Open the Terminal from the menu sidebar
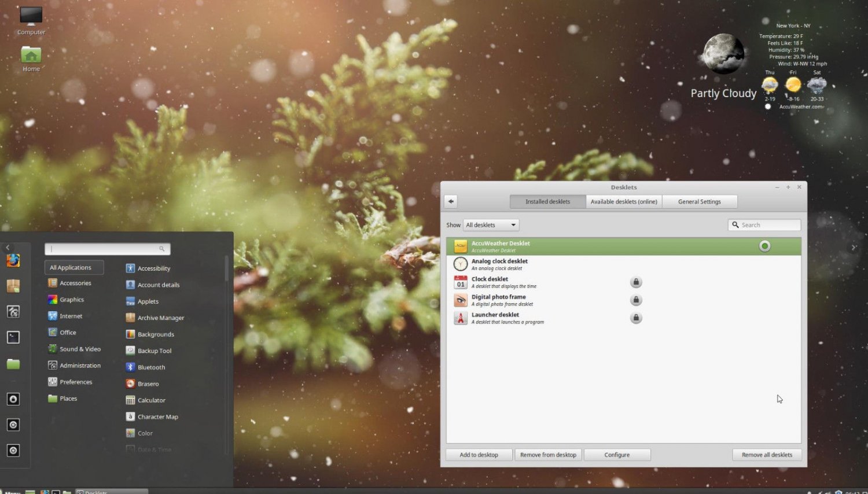This screenshot has width=868, height=494. [x=13, y=337]
